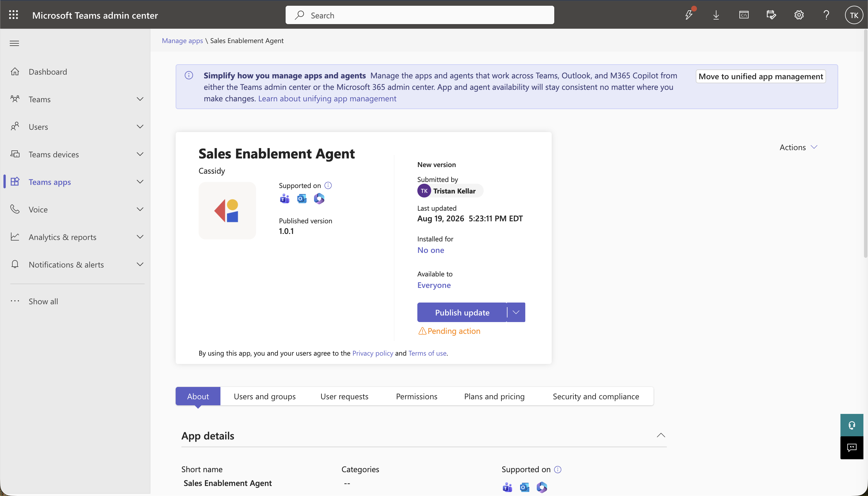Click the published version value 1.0.1
This screenshot has width=868, height=496.
286,231
